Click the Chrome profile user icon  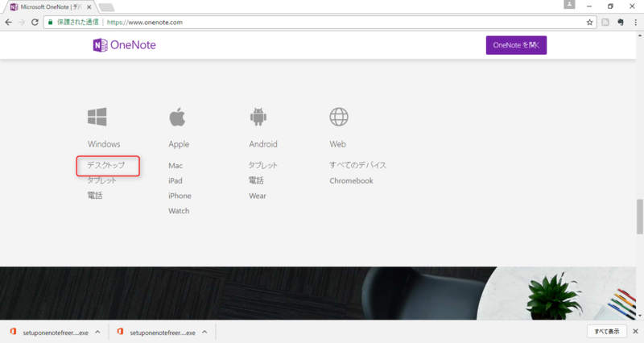coord(569,4)
